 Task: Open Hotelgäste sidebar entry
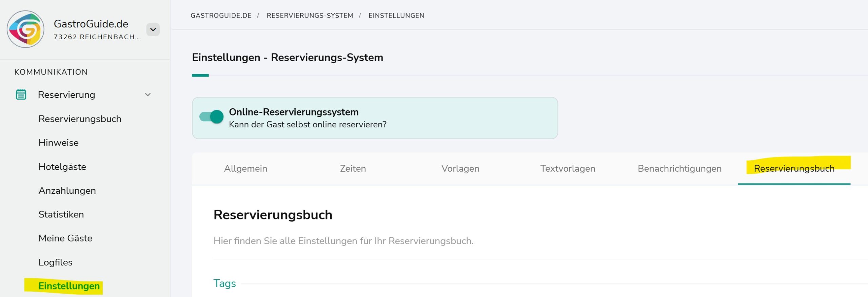pos(62,167)
